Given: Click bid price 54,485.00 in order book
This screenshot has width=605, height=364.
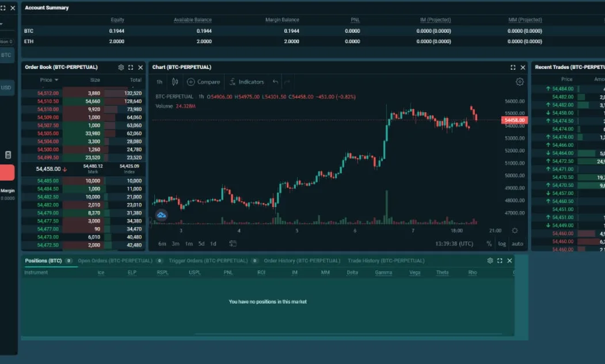Looking at the screenshot, I should pyautogui.click(x=48, y=181).
